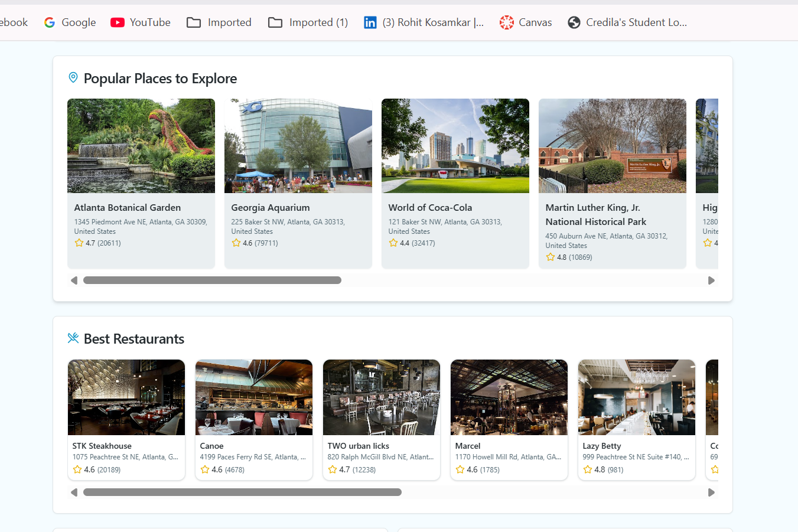This screenshot has width=798, height=532.
Task: Click the 1170 Howell Mill Rd address
Action: pyautogui.click(x=508, y=457)
